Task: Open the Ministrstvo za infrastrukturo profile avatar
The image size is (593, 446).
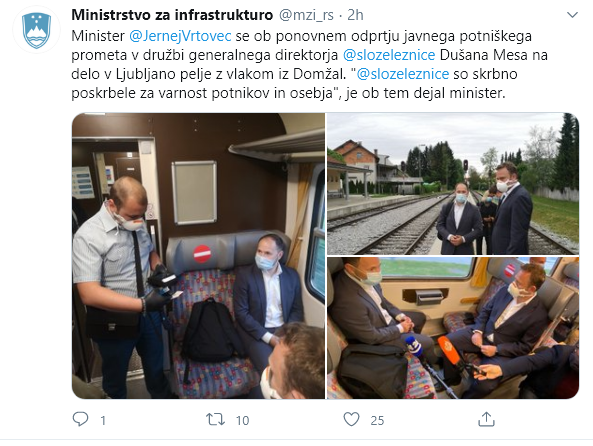Action: click(x=36, y=30)
